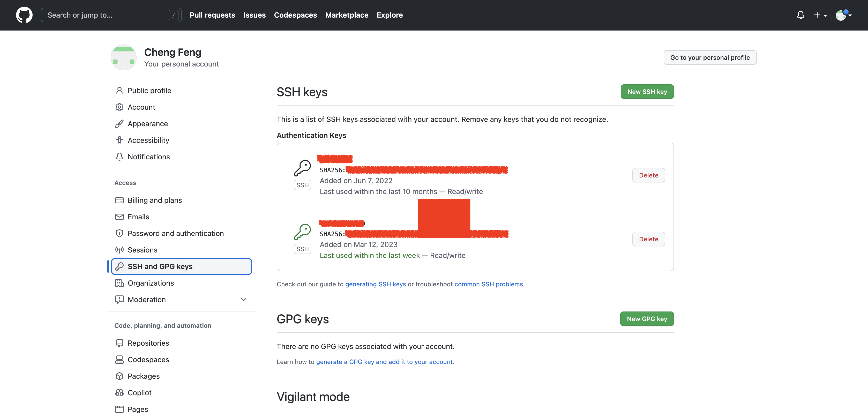The width and height of the screenshot is (868, 416).
Task: Click the Notifications bell sidebar icon
Action: pyautogui.click(x=119, y=157)
